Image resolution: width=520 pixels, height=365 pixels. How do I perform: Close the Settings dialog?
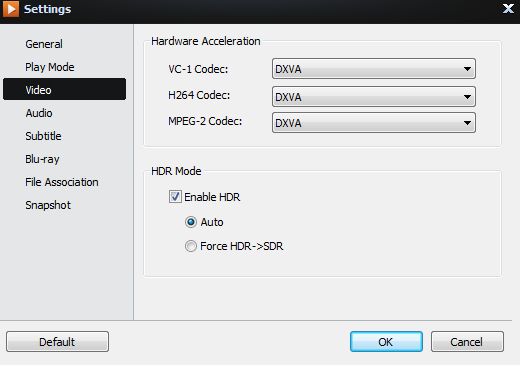click(x=508, y=9)
